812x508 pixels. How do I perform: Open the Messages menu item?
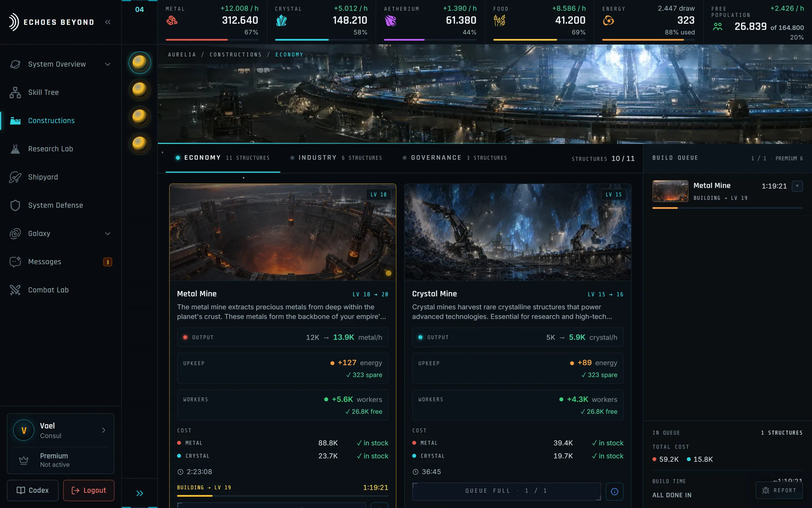point(60,262)
